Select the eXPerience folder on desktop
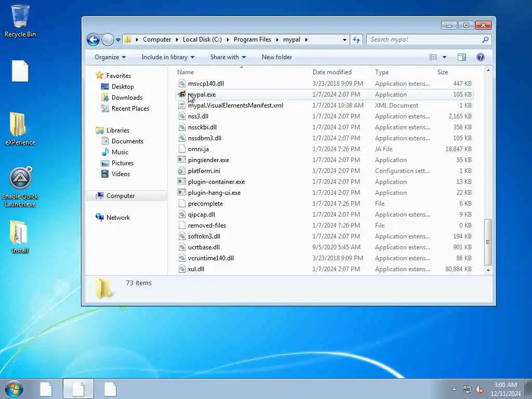Screen dimensions: 532x399 tap(20, 129)
